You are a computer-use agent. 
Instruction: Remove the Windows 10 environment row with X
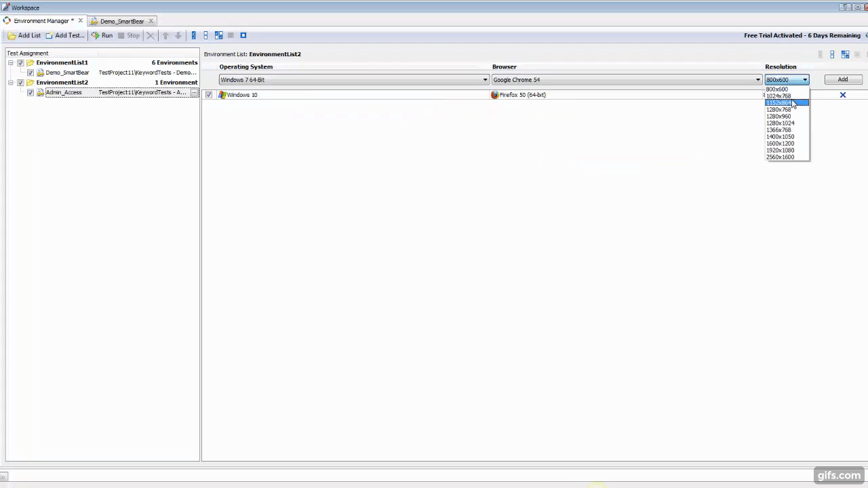843,95
